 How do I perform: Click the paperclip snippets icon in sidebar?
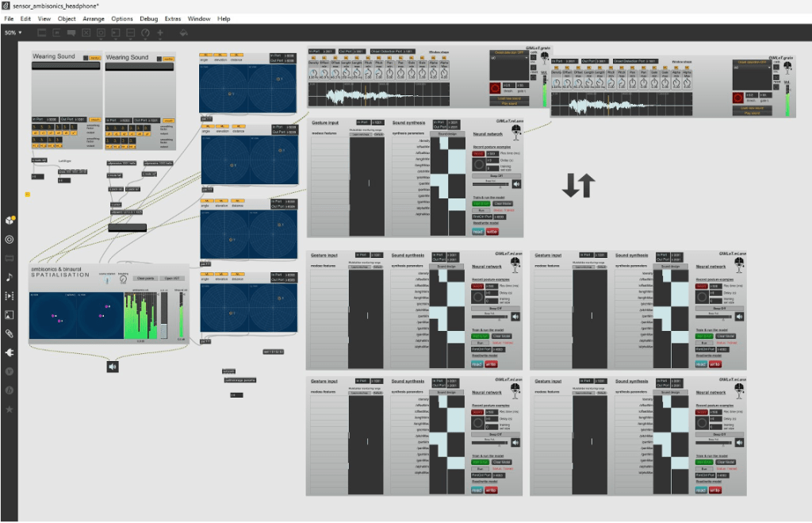(10, 333)
